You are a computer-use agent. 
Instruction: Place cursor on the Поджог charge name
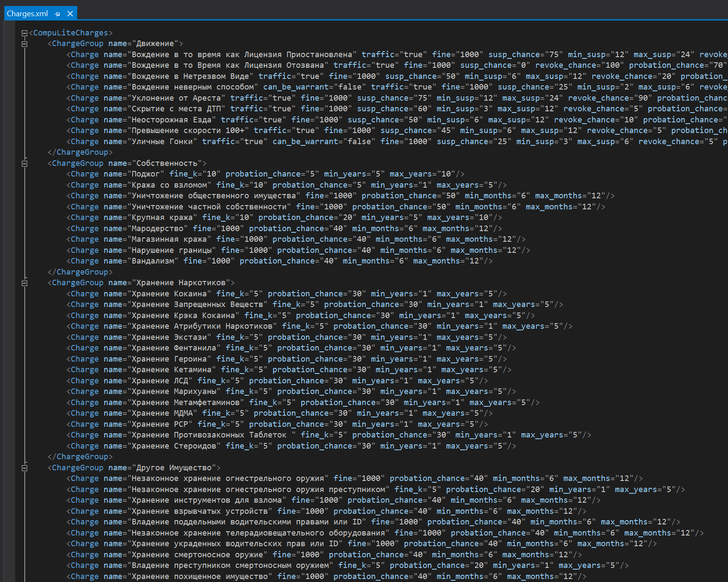tap(145, 174)
